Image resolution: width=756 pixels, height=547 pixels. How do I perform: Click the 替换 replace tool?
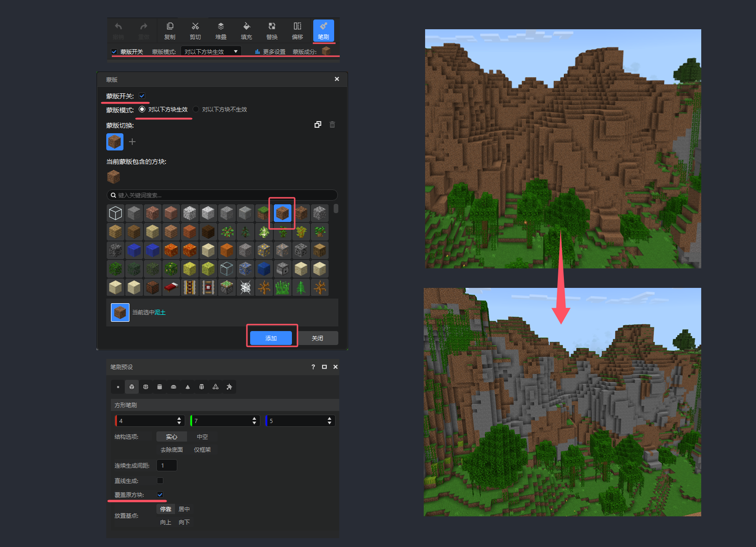pyautogui.click(x=272, y=31)
